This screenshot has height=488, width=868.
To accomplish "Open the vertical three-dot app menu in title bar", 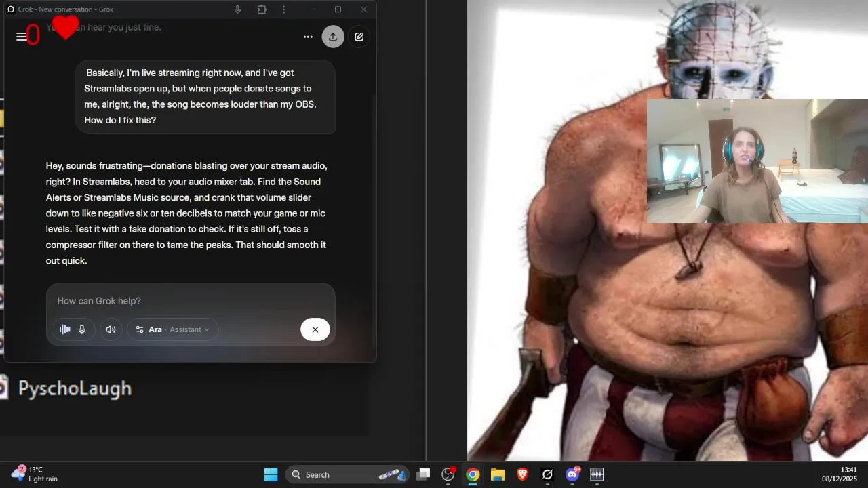I will (283, 9).
